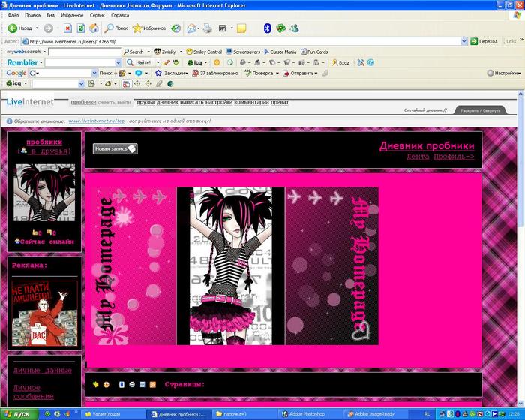This screenshot has width=525, height=420.
Task: Open the Сервис menu
Action: pyautogui.click(x=97, y=16)
